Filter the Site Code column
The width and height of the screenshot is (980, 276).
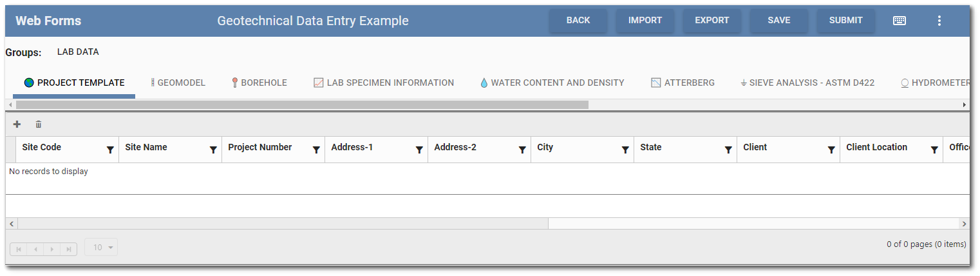click(110, 150)
